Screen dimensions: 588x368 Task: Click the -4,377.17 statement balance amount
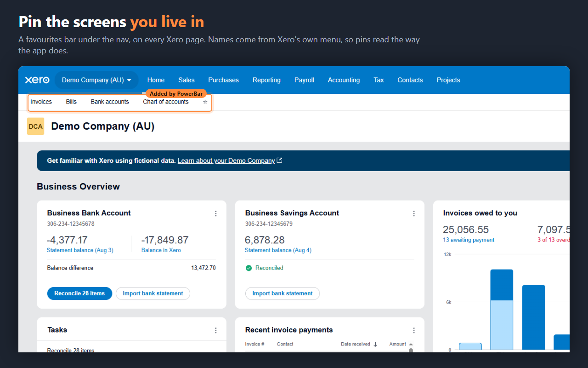(67, 240)
